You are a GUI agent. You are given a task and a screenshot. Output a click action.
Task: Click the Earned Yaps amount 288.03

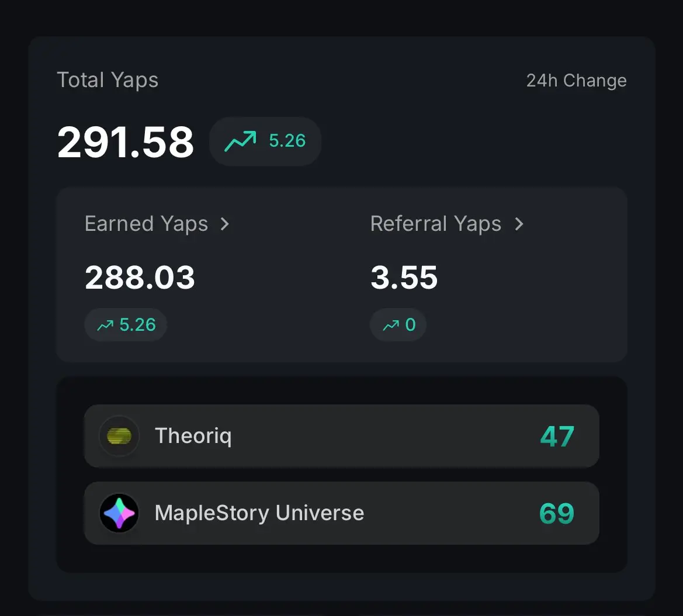(140, 277)
